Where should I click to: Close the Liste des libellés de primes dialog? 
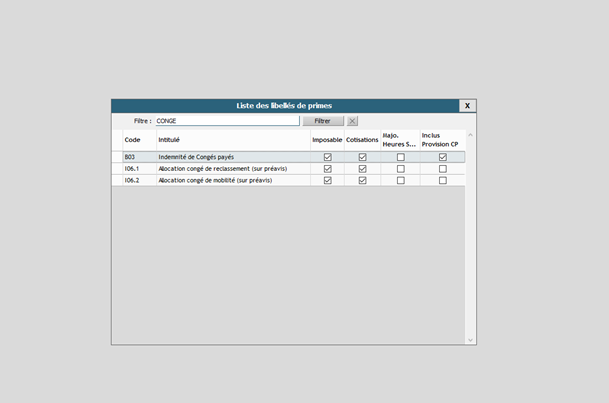pyautogui.click(x=467, y=106)
